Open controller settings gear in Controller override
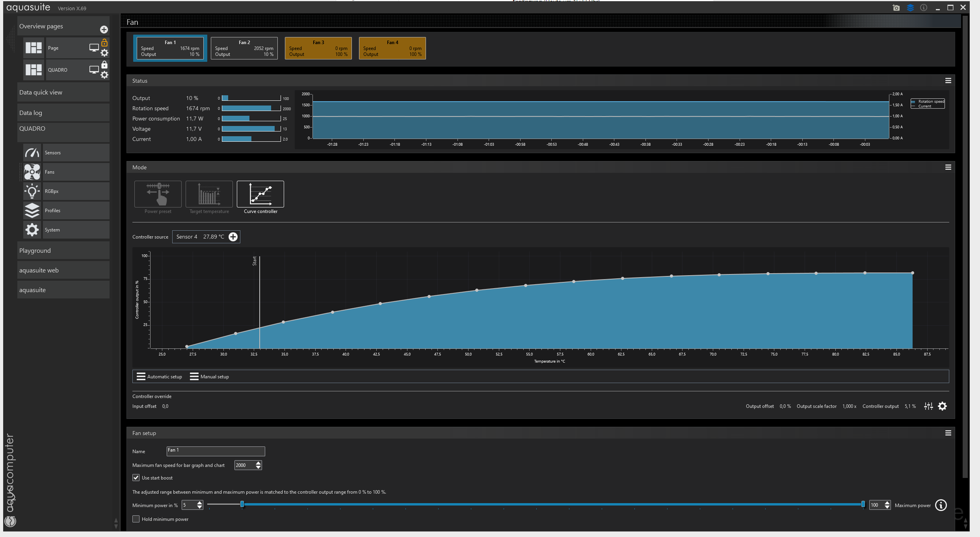 942,406
